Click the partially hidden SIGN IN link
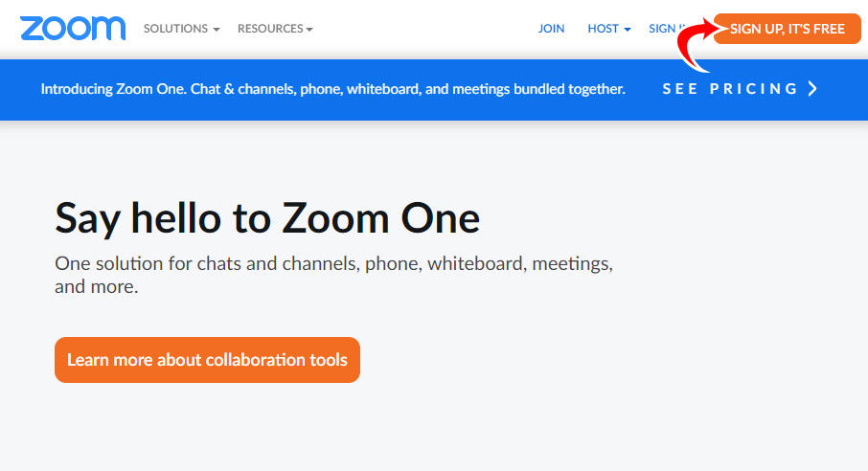 click(664, 28)
